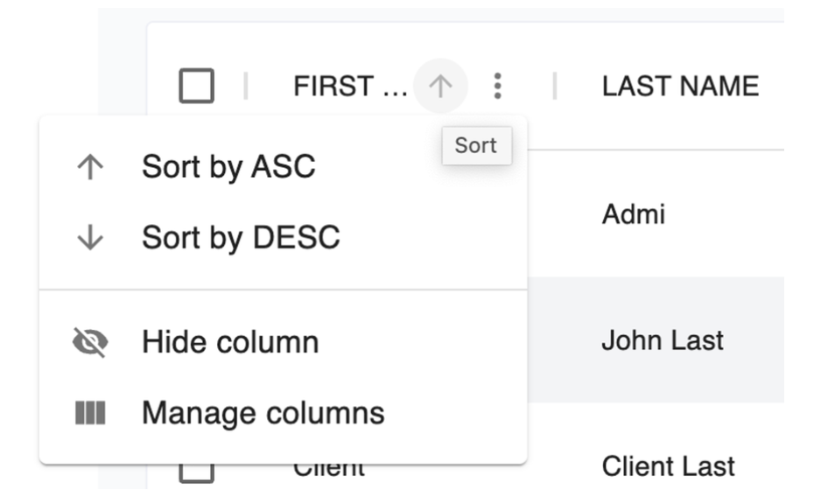The image size is (828, 504).
Task: Tick the partially hidden Client row checkbox
Action: tap(196, 473)
